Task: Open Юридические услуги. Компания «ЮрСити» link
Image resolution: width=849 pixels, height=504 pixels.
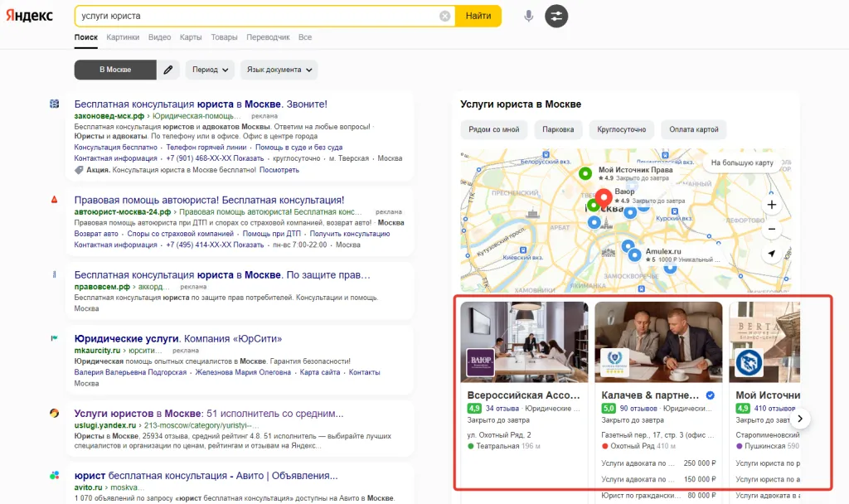Action: point(178,338)
